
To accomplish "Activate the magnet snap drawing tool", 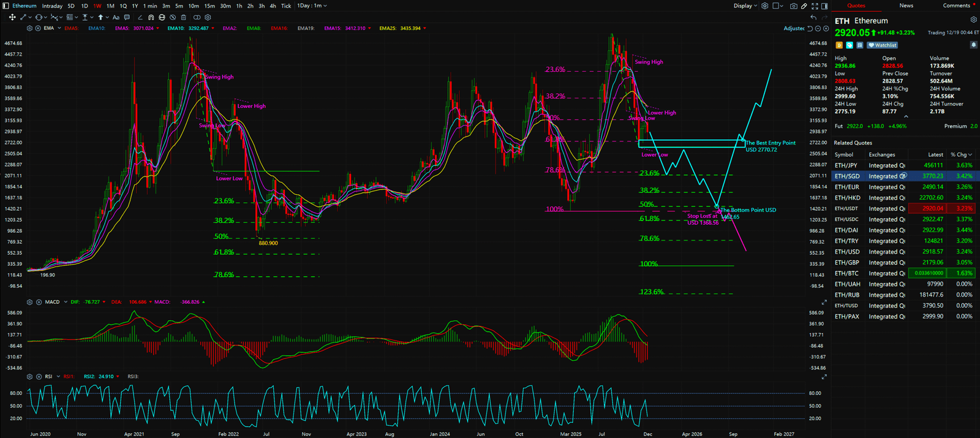I will point(151,18).
